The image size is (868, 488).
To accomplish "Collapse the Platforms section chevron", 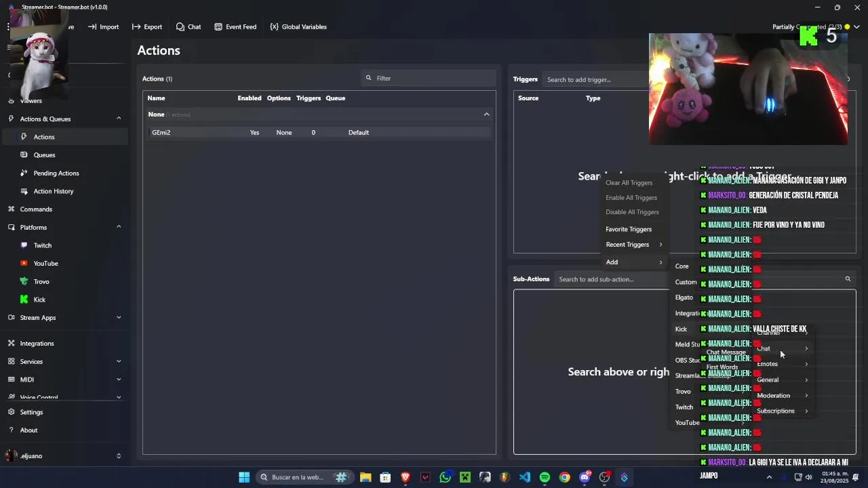I will click(119, 227).
